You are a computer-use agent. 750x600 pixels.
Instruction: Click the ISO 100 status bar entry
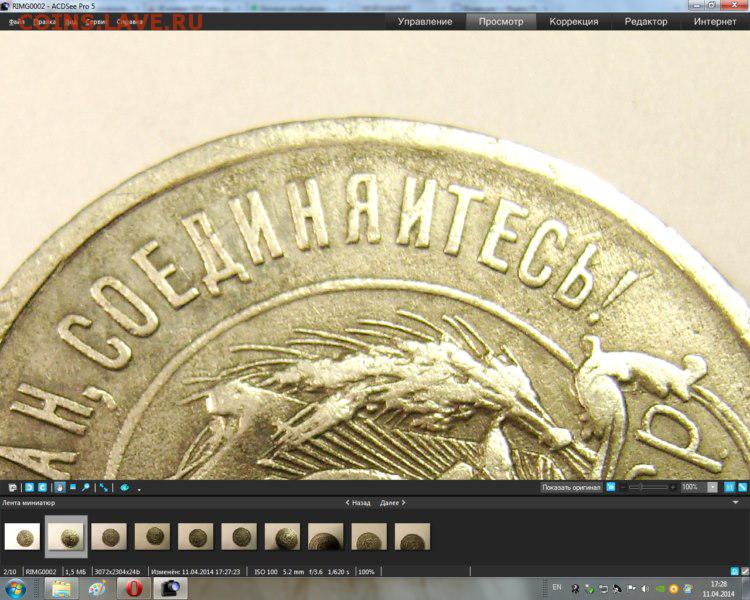266,572
